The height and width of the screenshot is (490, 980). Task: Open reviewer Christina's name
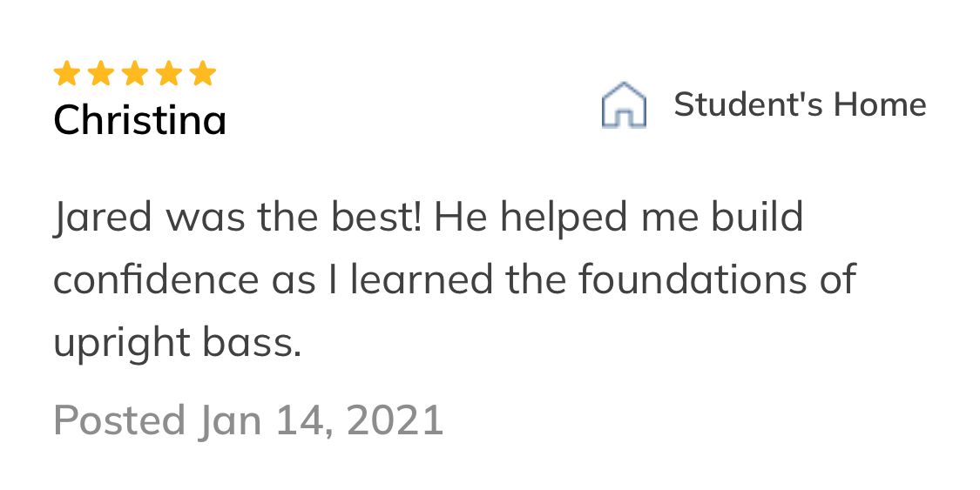coord(139,119)
